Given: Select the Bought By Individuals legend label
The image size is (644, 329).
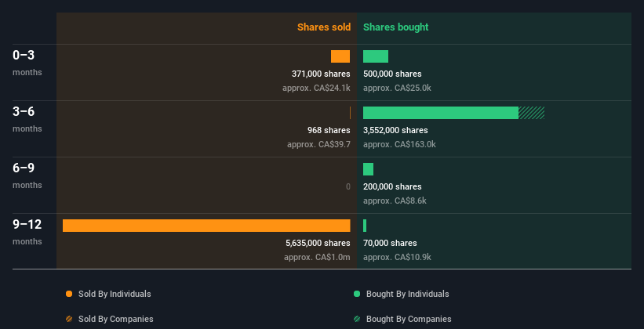Looking at the screenshot, I should pyautogui.click(x=407, y=294).
